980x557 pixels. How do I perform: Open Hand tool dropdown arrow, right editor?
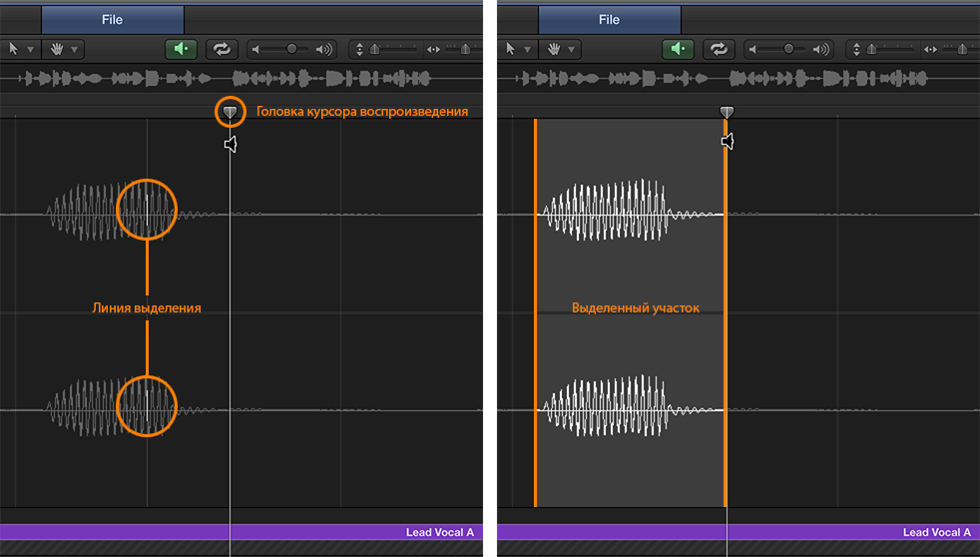pos(571,49)
